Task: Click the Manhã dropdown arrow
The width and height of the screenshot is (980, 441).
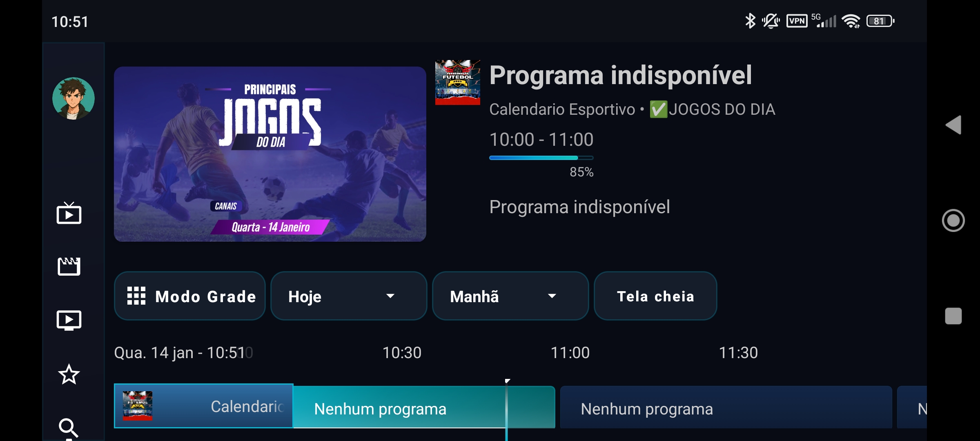Action: coord(552,296)
